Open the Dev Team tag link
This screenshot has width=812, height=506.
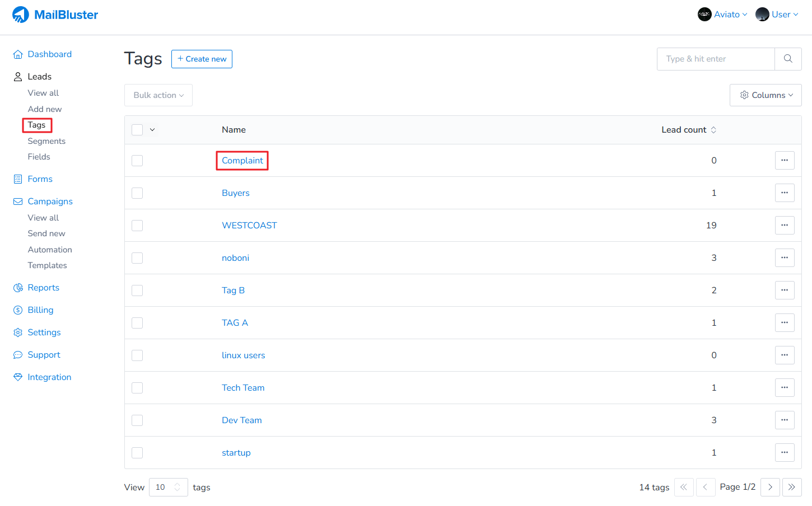click(241, 420)
